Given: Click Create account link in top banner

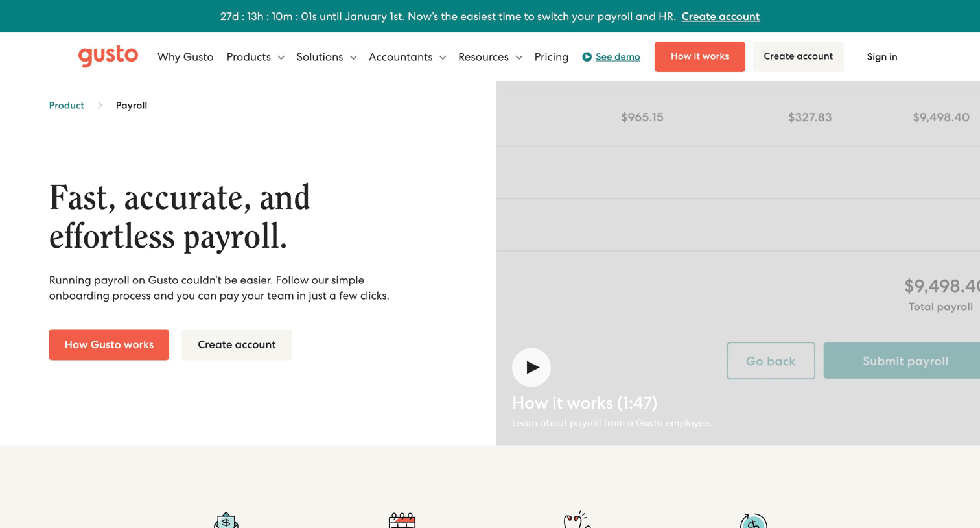Looking at the screenshot, I should tap(720, 16).
